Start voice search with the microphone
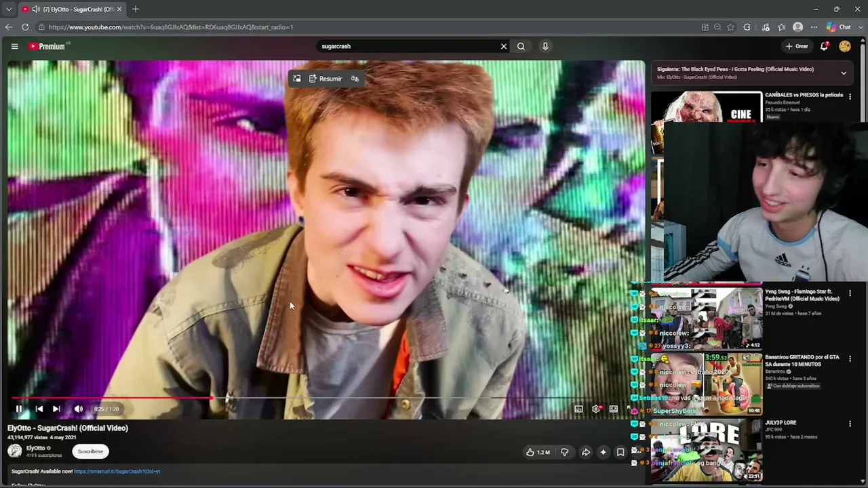Viewport: 868px width, 488px height. (545, 46)
